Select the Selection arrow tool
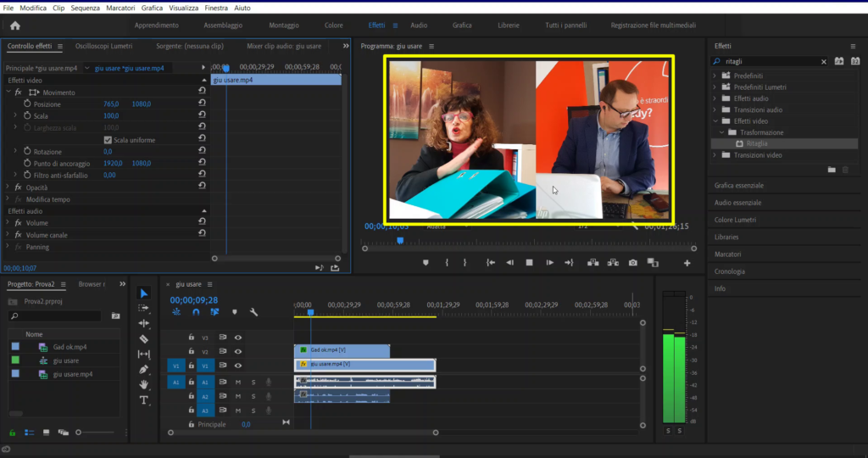 coord(144,293)
